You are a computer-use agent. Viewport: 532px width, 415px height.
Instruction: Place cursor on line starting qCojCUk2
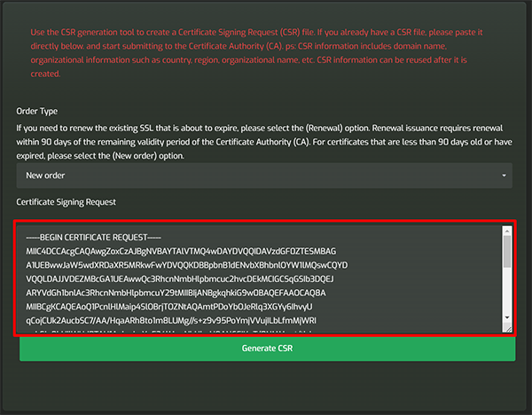tap(171, 321)
